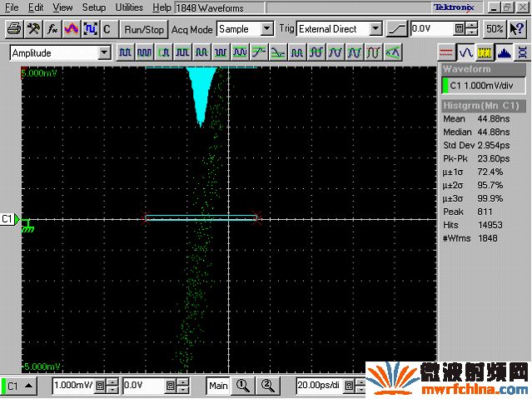Open Setup dialogs with hammer icon
Viewport: 532px width, 399px height.
[x=33, y=29]
